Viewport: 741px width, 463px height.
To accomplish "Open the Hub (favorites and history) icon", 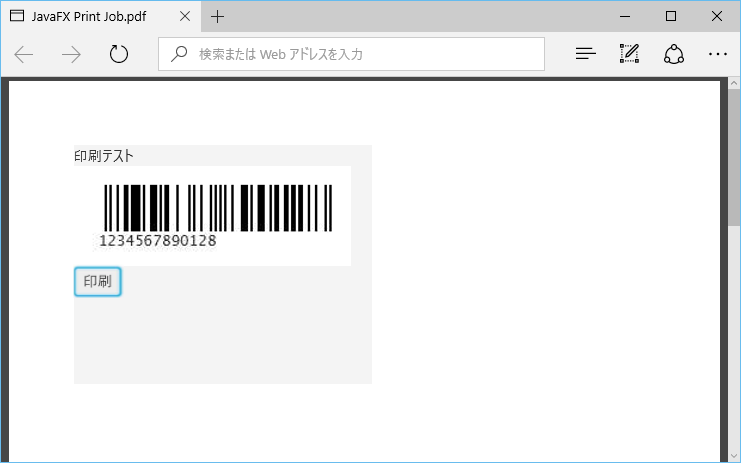I will 586,54.
